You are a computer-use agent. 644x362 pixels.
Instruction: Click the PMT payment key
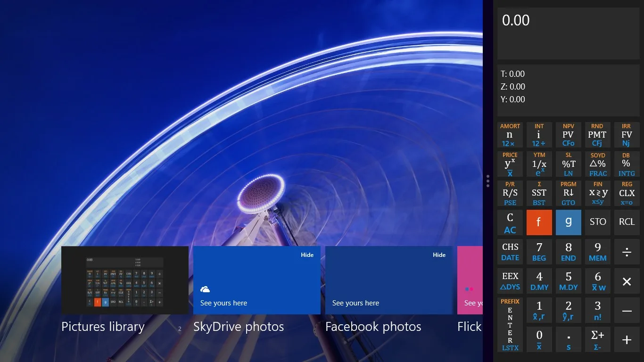coord(597,135)
